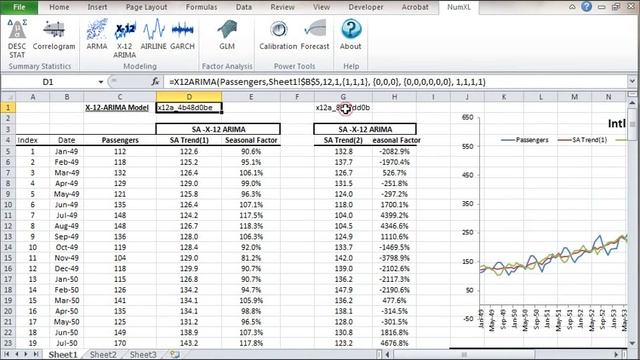640x360 pixels.
Task: Click the Insert Function fx button
Action: (x=155, y=82)
